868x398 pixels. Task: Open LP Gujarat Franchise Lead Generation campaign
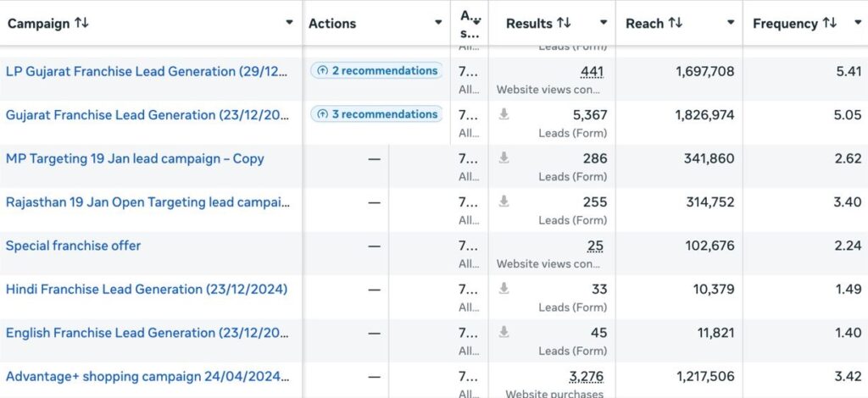147,71
